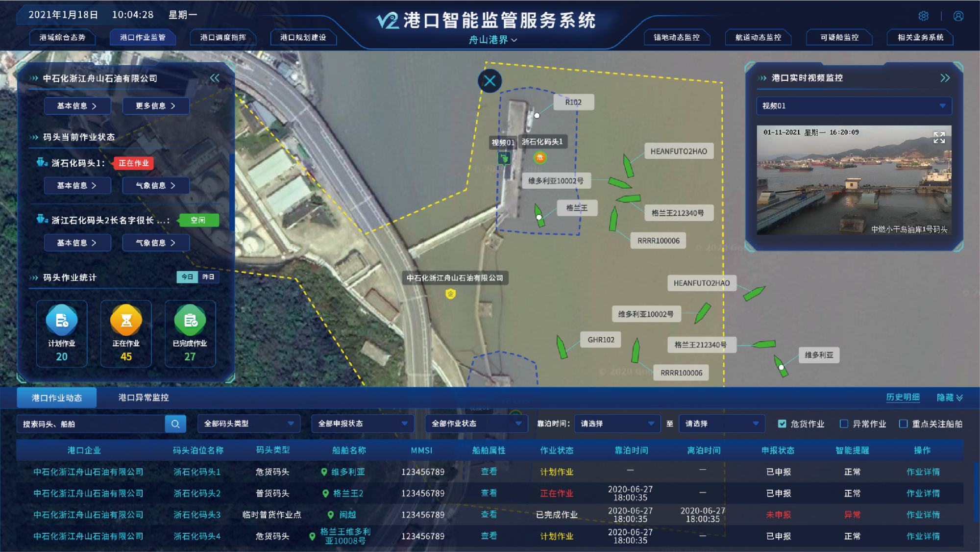980x552 pixels.
Task: Switch statistics toggle to 昨日
Action: coord(208,277)
